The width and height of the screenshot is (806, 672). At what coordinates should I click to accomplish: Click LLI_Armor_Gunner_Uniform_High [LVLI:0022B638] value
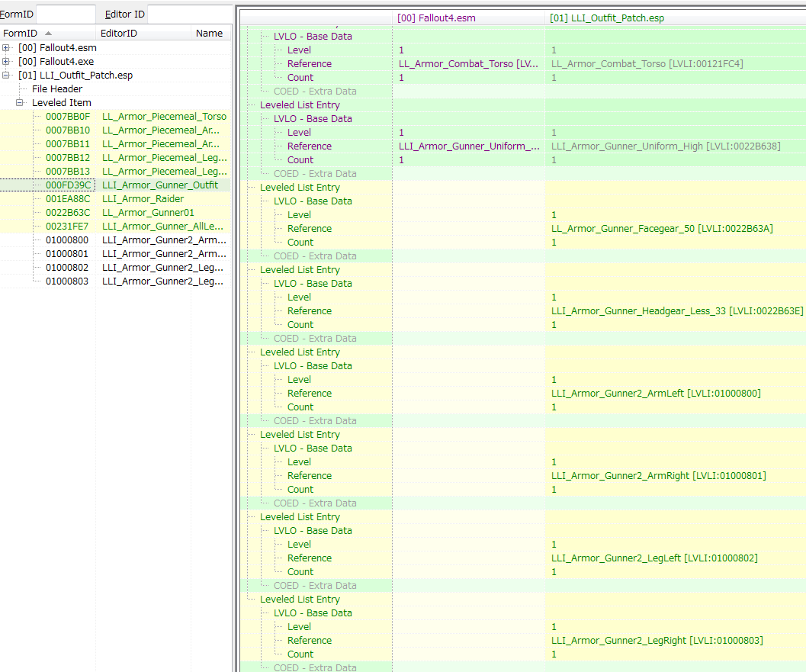point(666,146)
